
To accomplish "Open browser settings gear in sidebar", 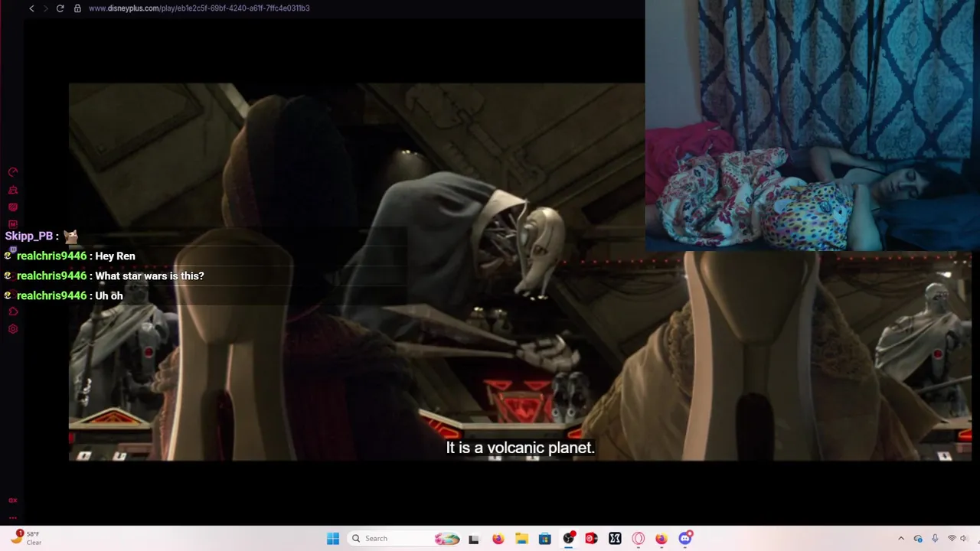I will (12, 329).
